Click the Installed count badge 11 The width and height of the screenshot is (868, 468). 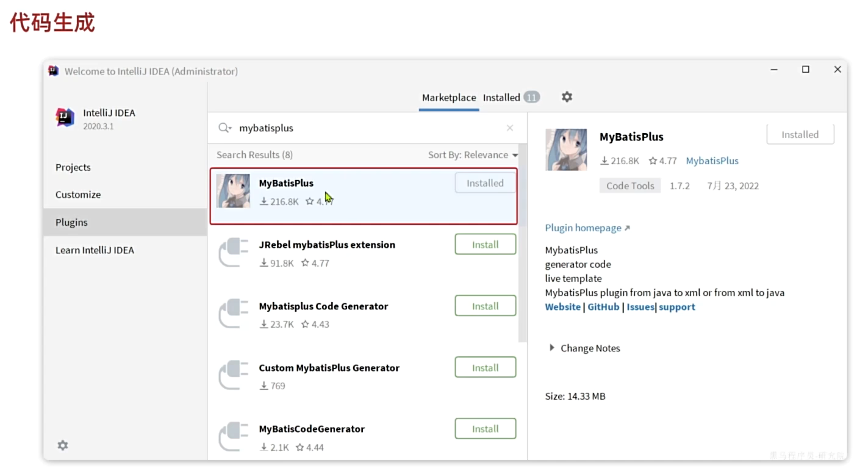[532, 98]
